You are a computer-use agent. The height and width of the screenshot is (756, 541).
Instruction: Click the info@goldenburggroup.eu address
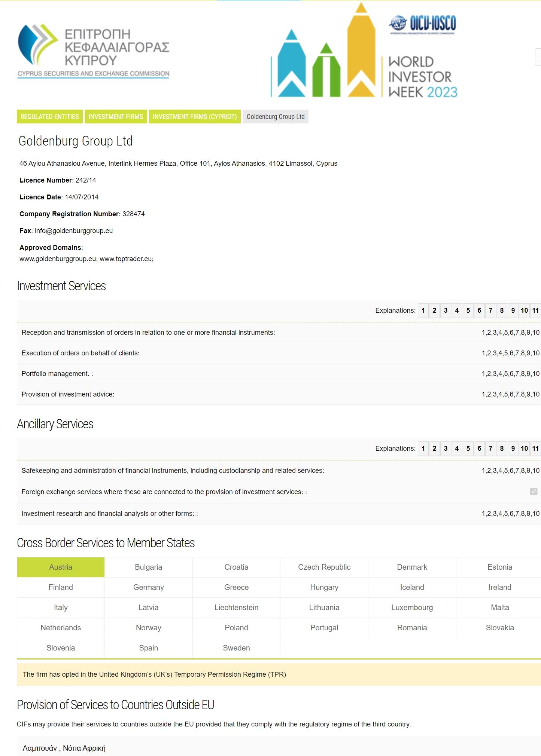74,231
